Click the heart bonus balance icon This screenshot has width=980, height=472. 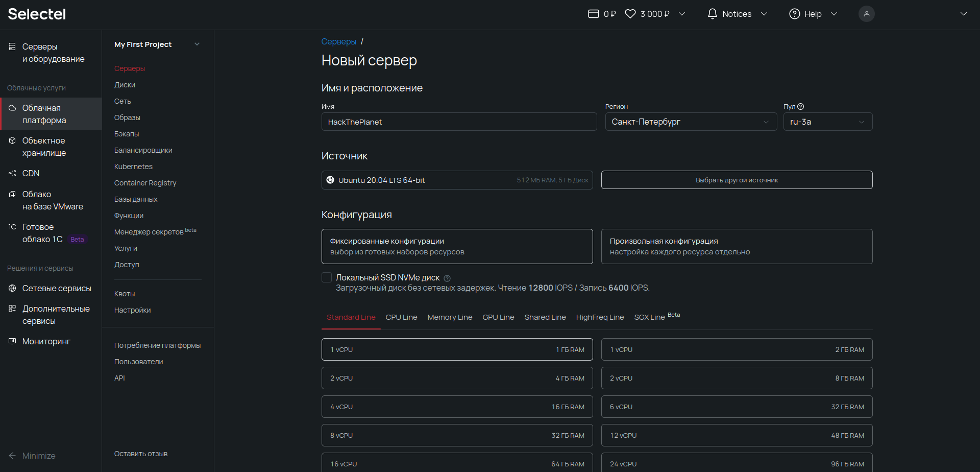point(630,14)
